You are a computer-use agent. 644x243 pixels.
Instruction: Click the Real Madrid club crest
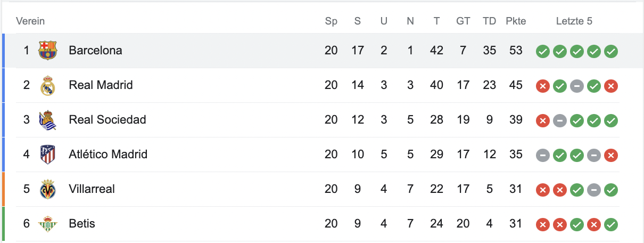(x=48, y=85)
